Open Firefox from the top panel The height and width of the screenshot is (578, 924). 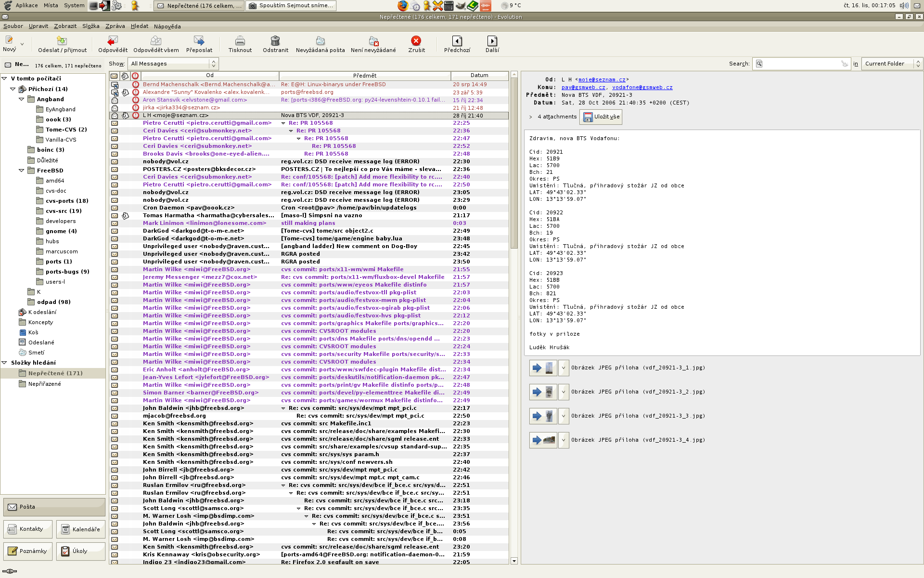click(x=403, y=6)
